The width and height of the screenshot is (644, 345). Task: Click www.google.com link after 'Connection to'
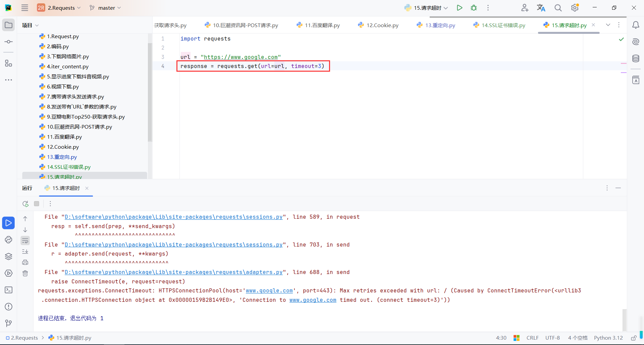[x=313, y=300]
